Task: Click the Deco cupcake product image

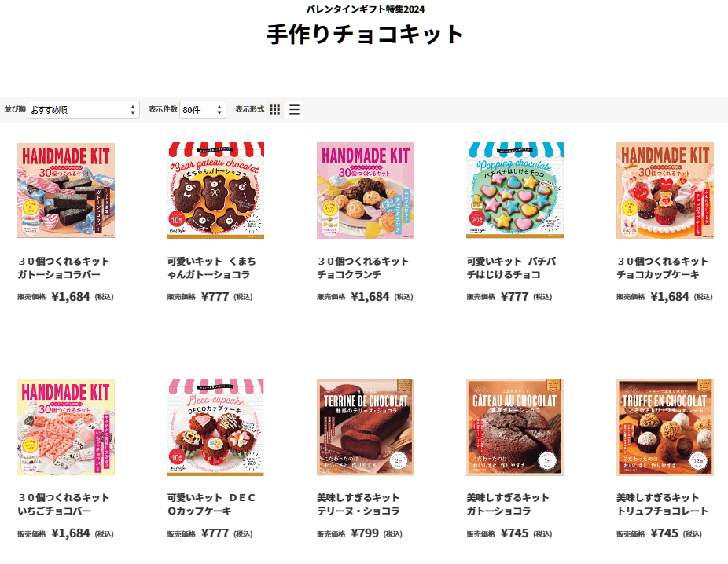Action: 215,427
